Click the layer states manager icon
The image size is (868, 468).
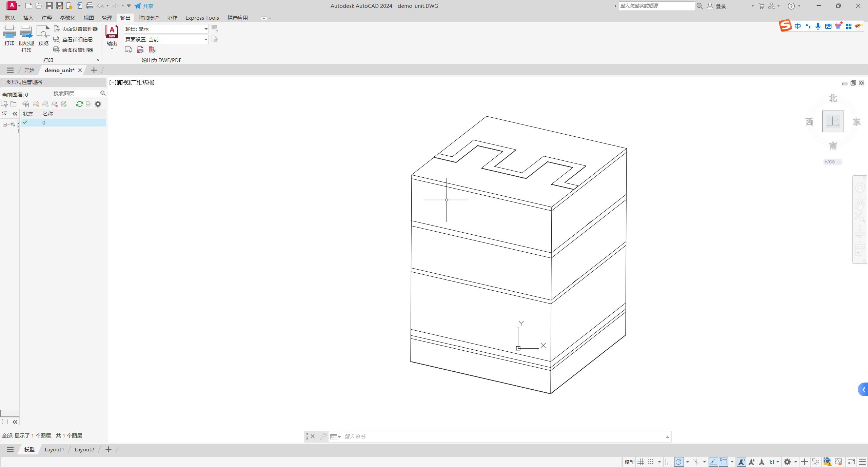26,104
